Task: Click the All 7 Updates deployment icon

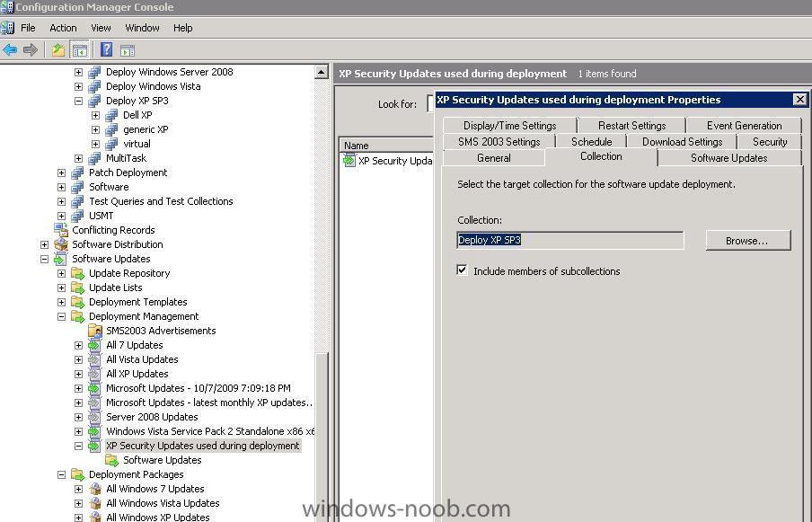Action: pos(94,345)
